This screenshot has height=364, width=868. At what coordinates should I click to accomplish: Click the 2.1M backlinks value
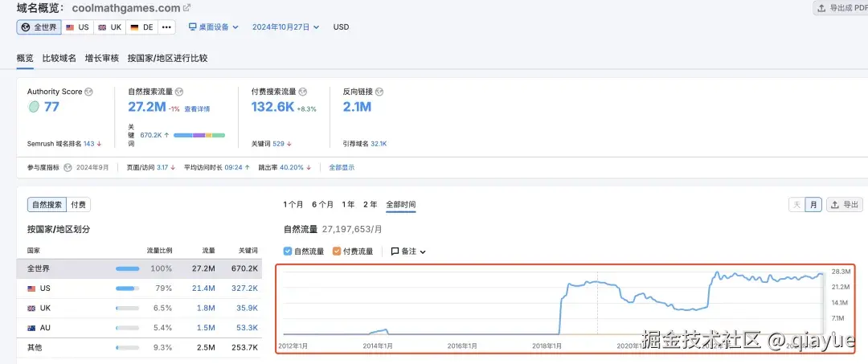(357, 107)
